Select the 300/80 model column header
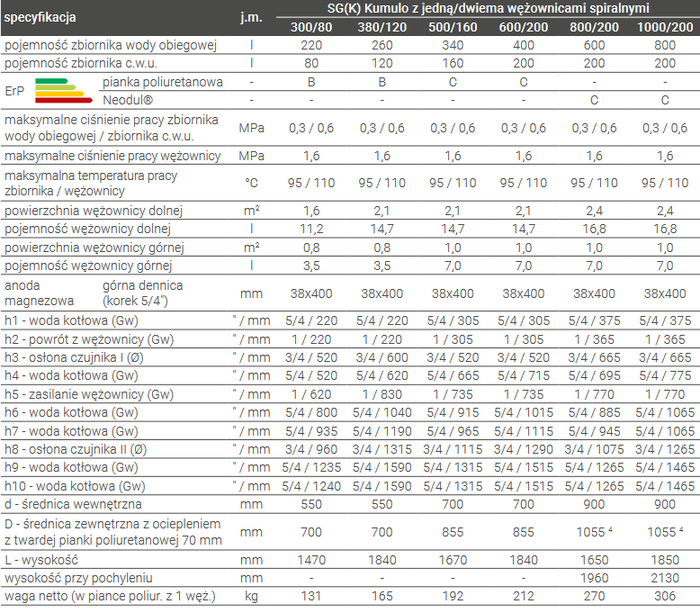Viewport: 700px width, 613px height. [311, 27]
